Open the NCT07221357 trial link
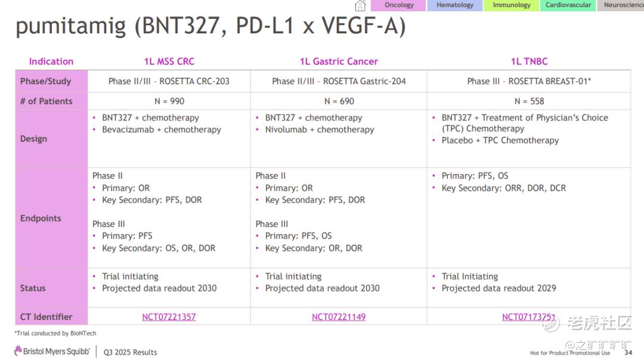This screenshot has width=644, height=360. (x=169, y=317)
